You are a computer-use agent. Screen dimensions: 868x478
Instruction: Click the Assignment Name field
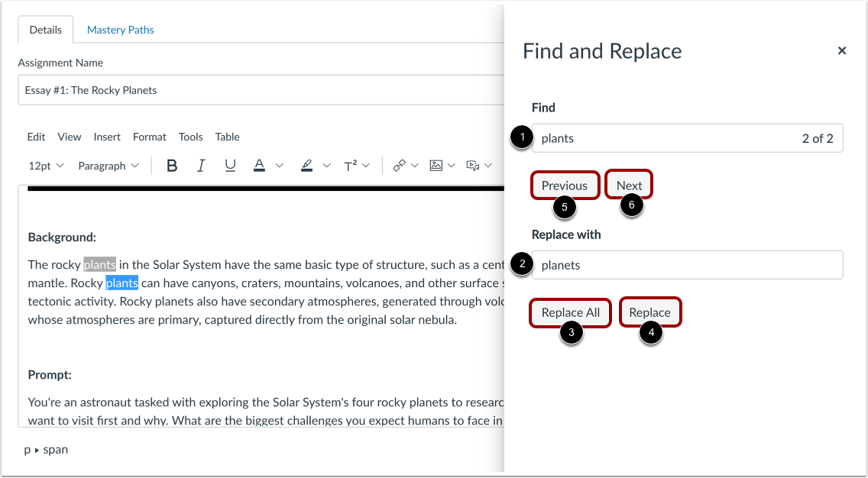point(261,90)
